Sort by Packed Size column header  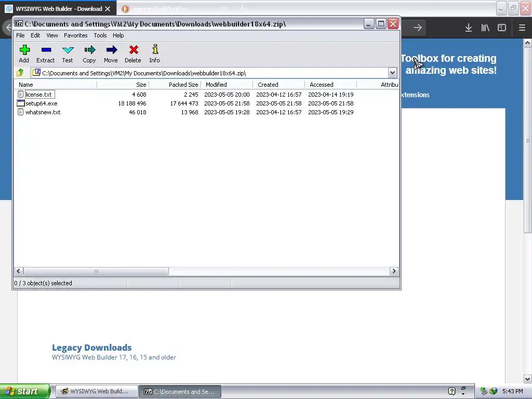tap(175, 85)
